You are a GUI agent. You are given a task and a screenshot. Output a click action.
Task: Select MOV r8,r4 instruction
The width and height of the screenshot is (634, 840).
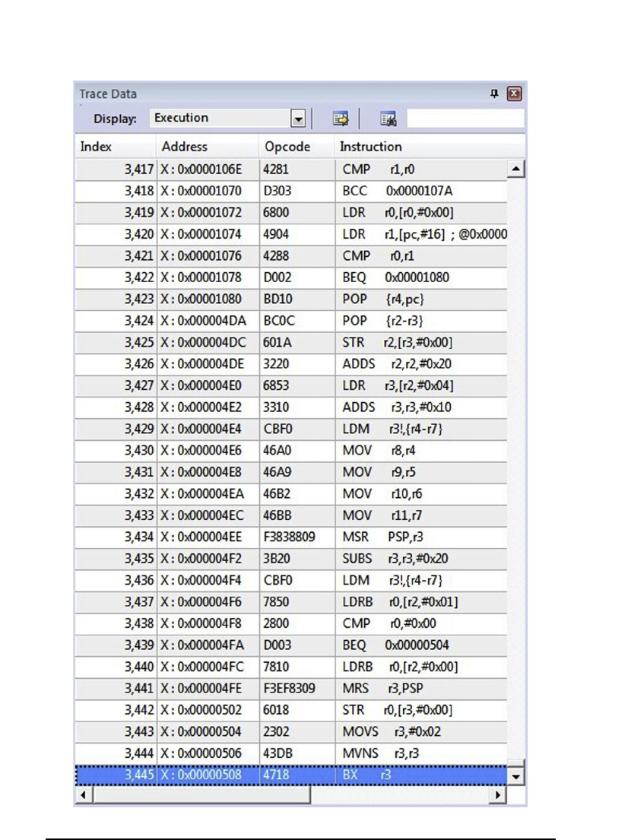[x=379, y=450]
